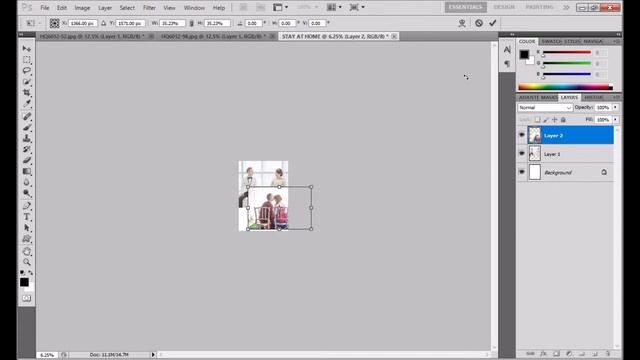
Task: Select the Clone Stamp tool
Action: 27,138
